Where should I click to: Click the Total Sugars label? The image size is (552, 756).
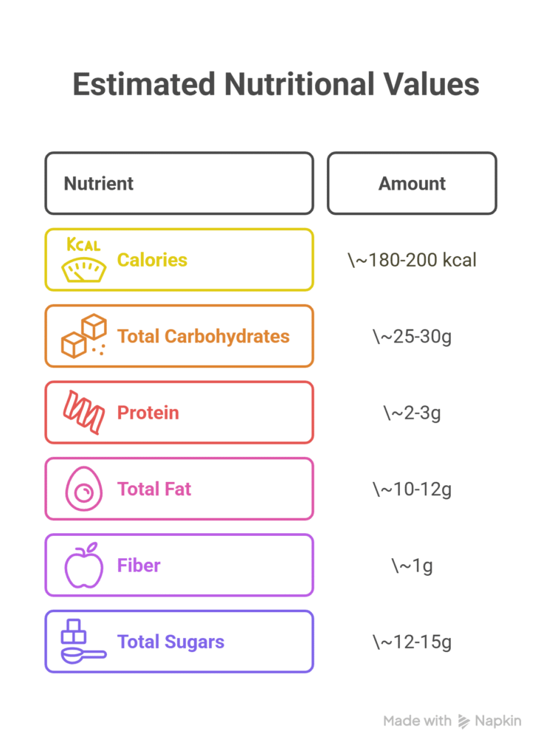click(170, 642)
